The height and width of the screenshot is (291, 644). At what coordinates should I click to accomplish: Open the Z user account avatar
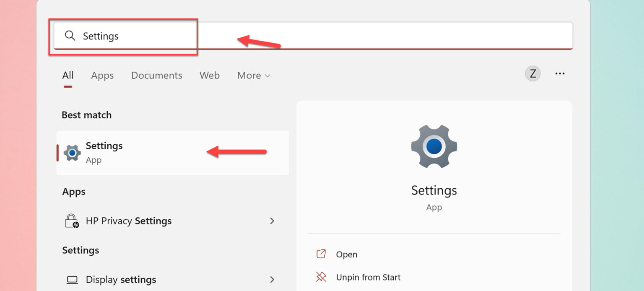[x=532, y=73]
